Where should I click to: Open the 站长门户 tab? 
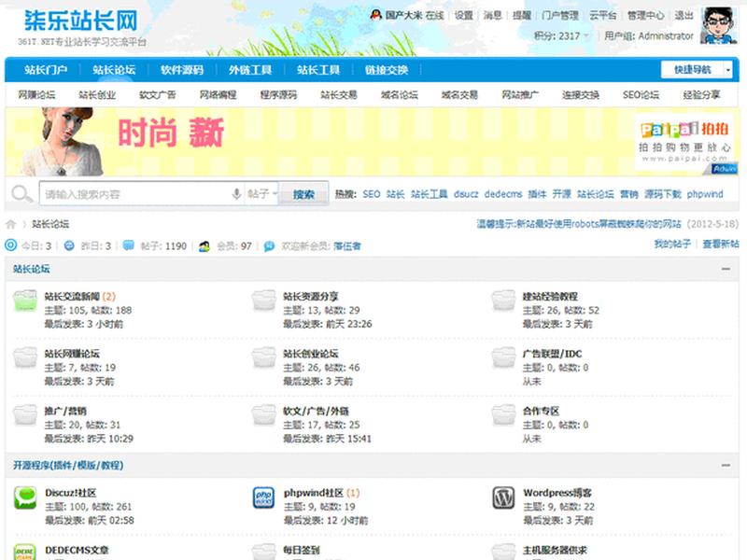coord(46,70)
